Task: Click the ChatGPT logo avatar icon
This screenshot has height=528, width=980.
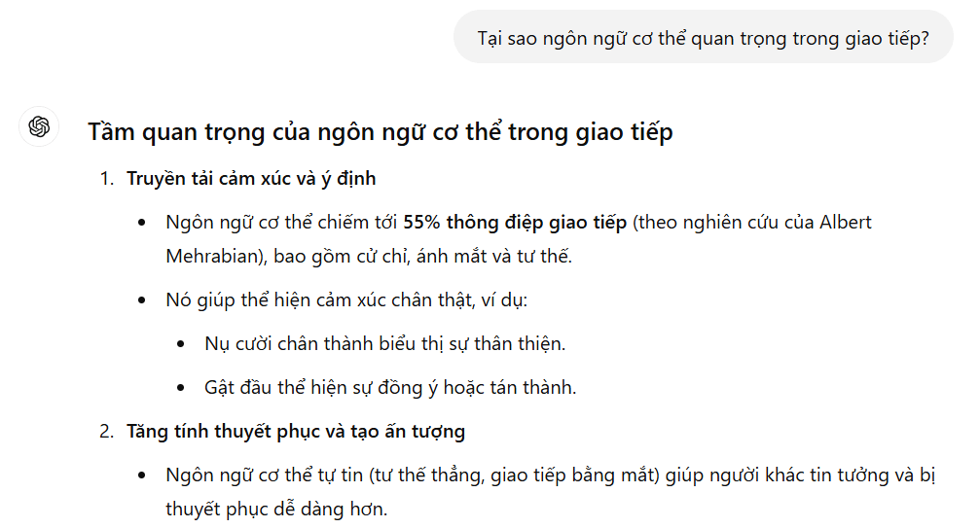Action: pyautogui.click(x=39, y=126)
